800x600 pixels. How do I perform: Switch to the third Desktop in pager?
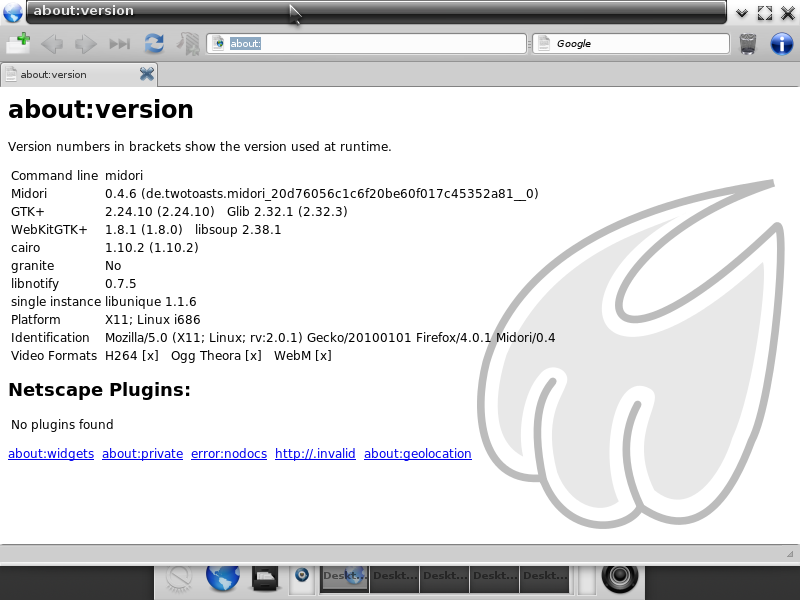[x=444, y=579]
